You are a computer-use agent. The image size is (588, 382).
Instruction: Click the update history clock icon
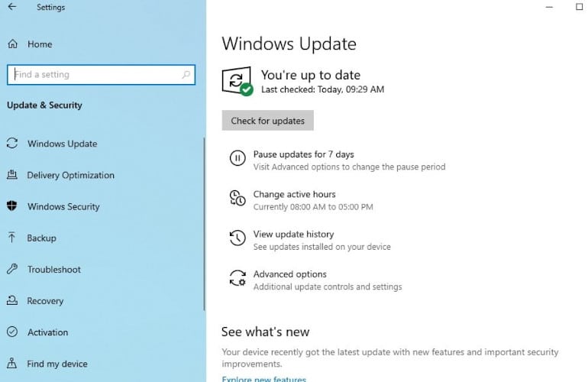237,238
